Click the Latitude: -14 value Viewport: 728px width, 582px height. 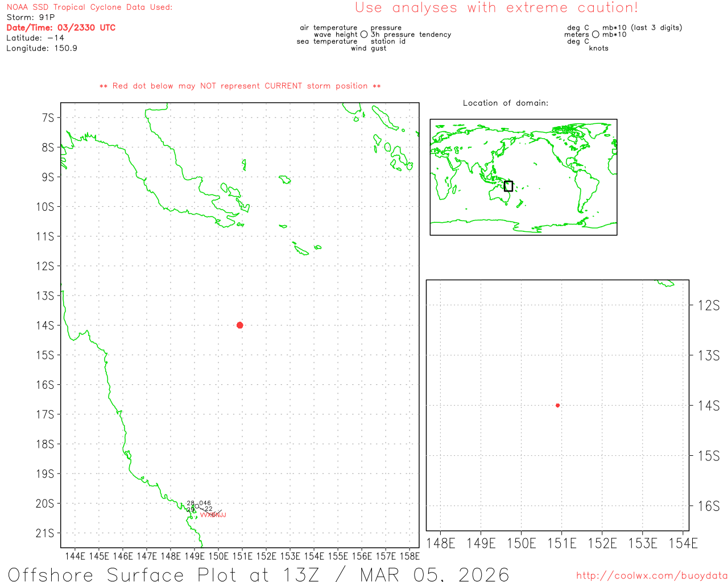tap(35, 38)
